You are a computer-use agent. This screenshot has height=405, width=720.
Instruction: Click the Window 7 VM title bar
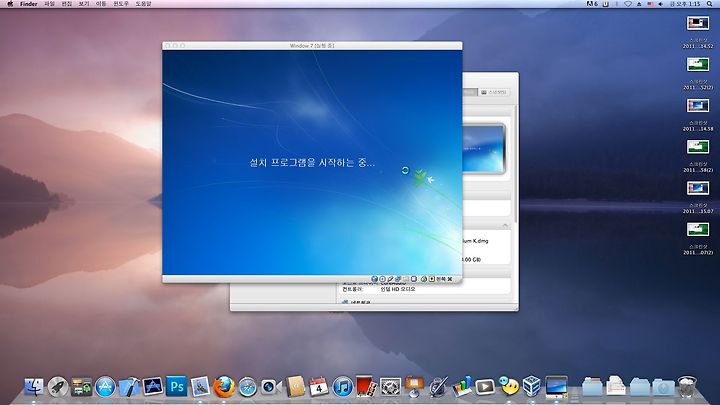[x=312, y=45]
